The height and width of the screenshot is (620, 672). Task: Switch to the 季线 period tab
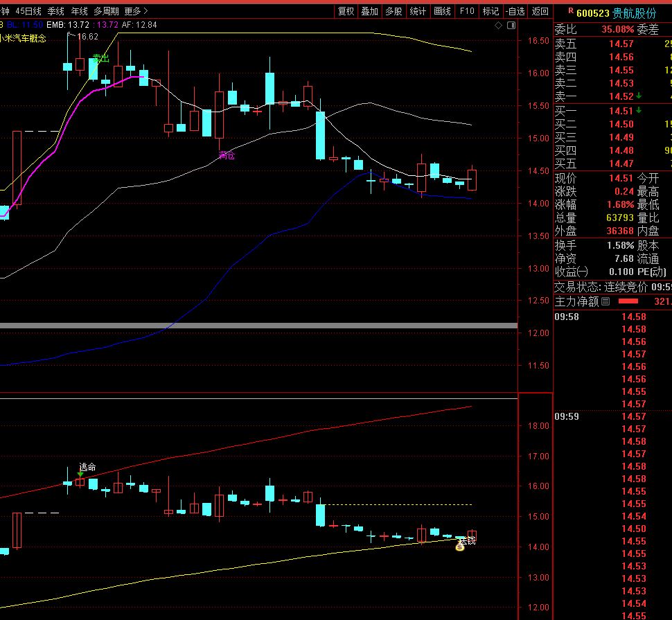(x=55, y=11)
